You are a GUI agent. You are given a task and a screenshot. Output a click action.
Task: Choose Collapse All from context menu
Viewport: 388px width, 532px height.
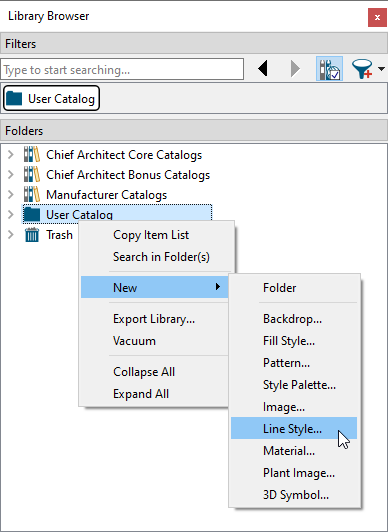(155, 372)
